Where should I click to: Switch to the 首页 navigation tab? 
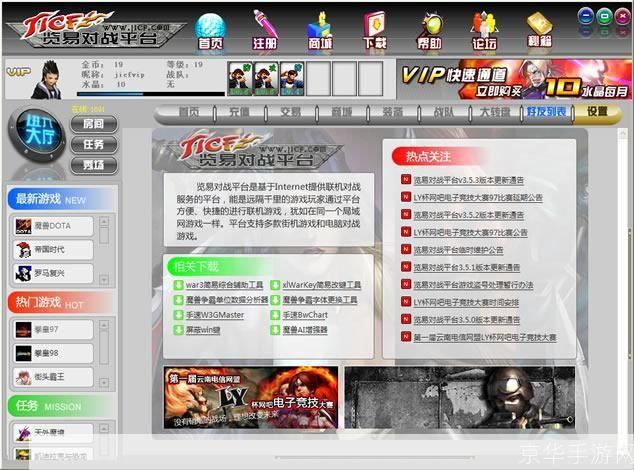189,112
